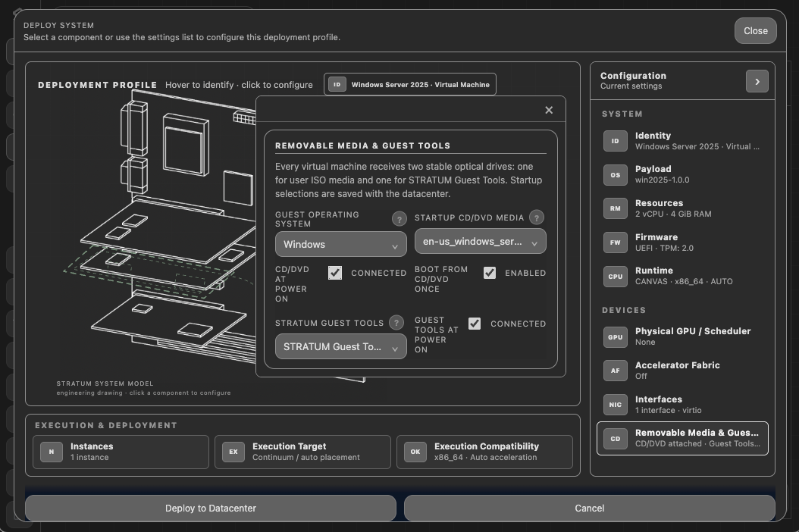The width and height of the screenshot is (799, 532).
Task: Toggle CD/DVD at power on Connected checkbox
Action: (x=335, y=273)
